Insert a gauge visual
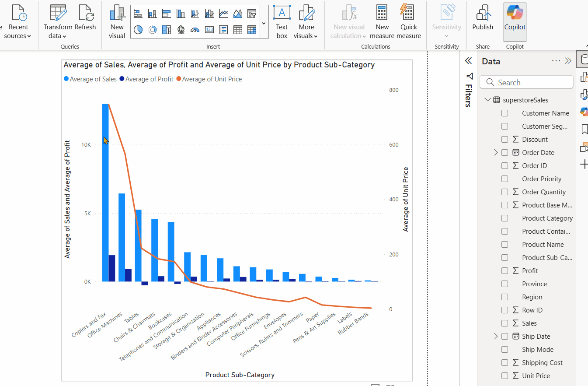 point(195,31)
